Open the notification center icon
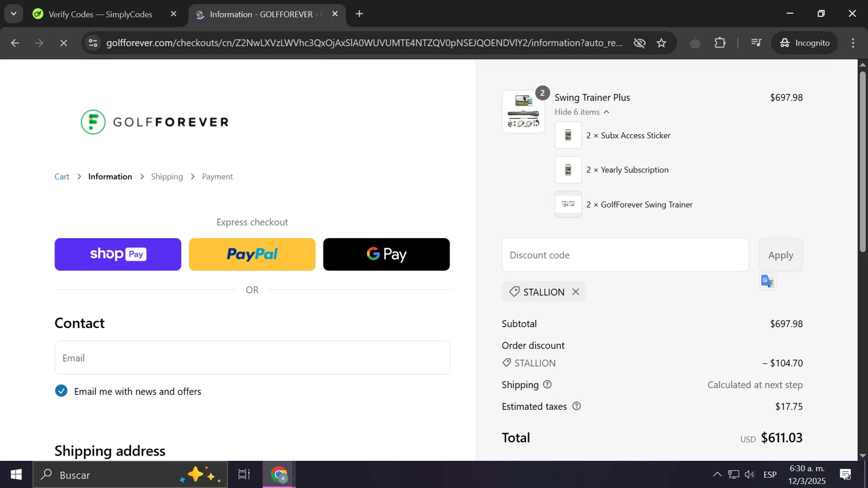Image resolution: width=868 pixels, height=488 pixels. tap(845, 475)
